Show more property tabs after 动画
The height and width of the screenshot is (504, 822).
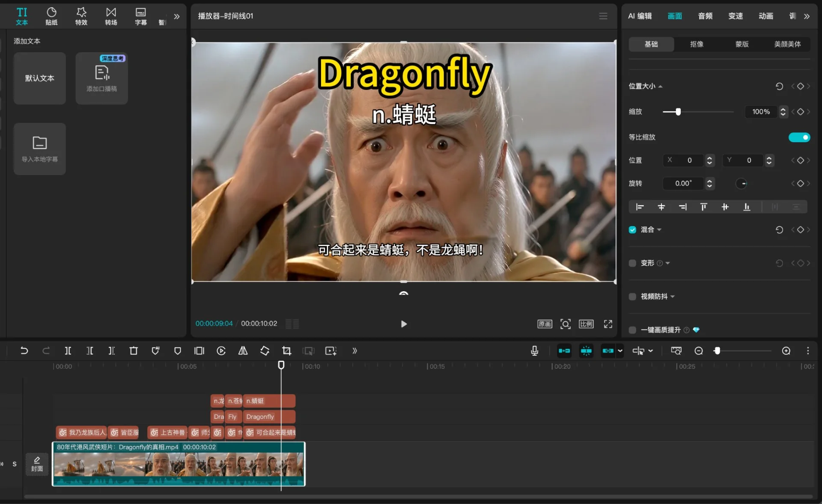tap(807, 16)
